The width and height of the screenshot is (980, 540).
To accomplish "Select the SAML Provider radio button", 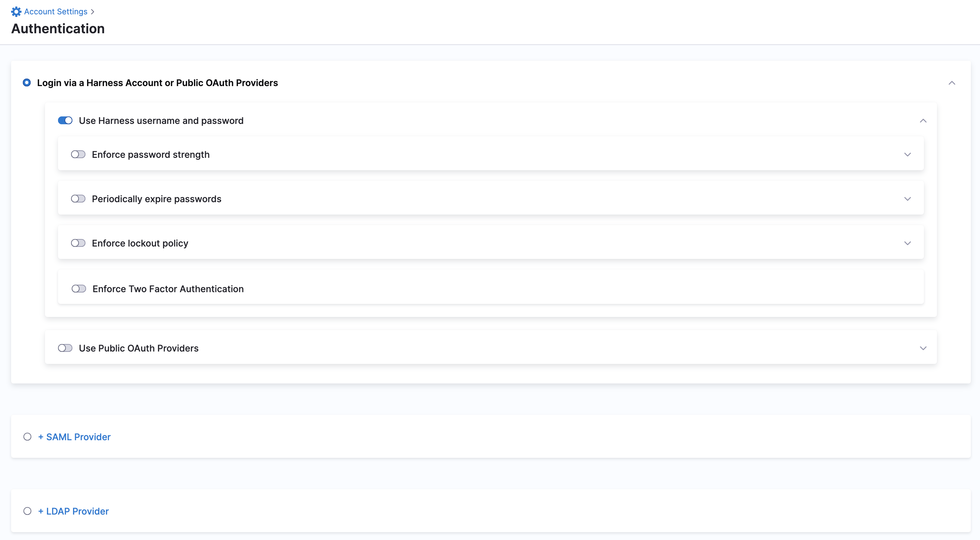I will [x=27, y=437].
